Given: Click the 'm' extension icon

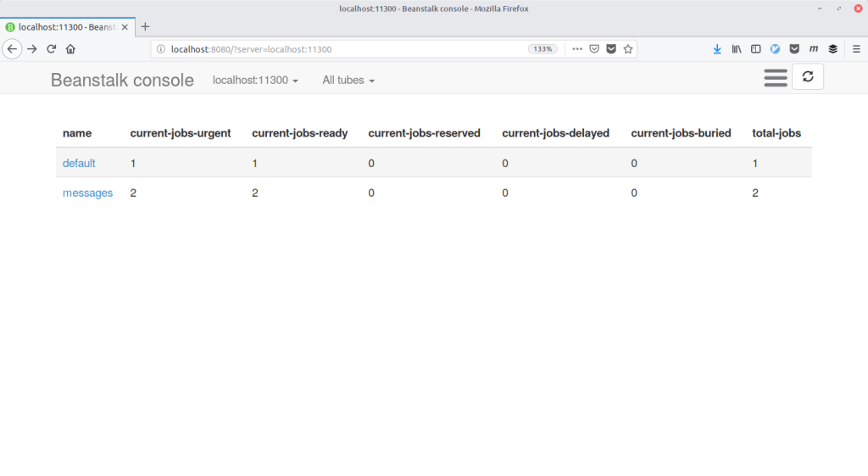Looking at the screenshot, I should (814, 48).
